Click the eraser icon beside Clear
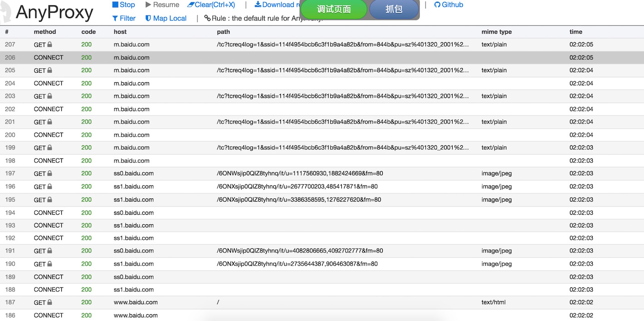Viewport: 644px width, 321px height. [190, 5]
